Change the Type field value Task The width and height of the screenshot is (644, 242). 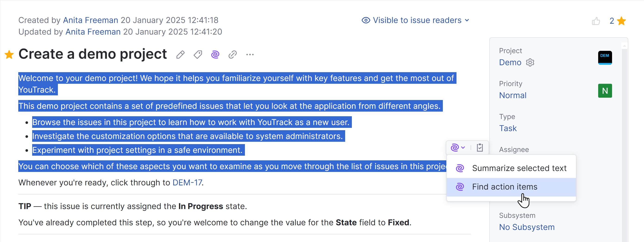pos(508,128)
